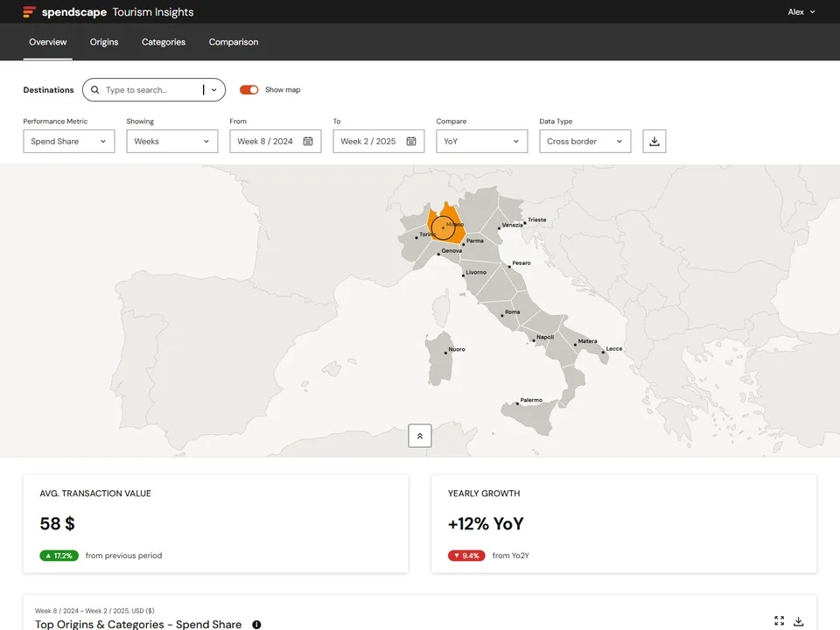Viewport: 840px width, 630px height.
Task: Click the Tourism Insights title text
Action: 153,11
